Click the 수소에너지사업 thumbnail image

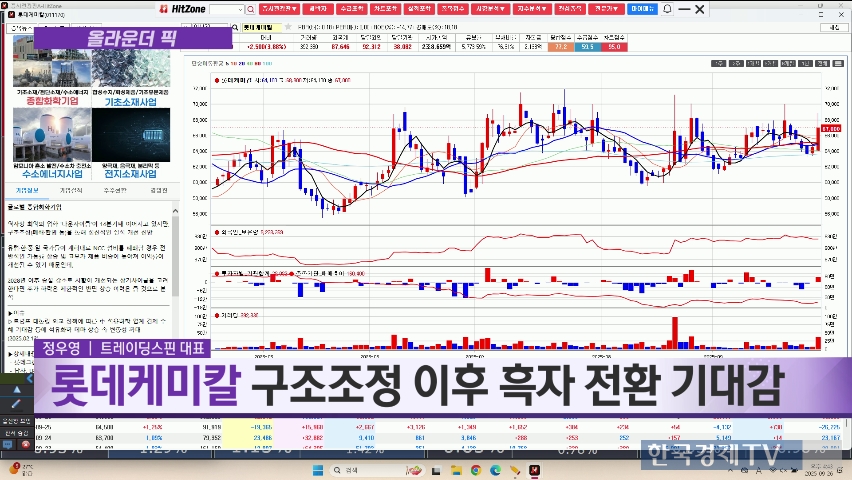51,142
